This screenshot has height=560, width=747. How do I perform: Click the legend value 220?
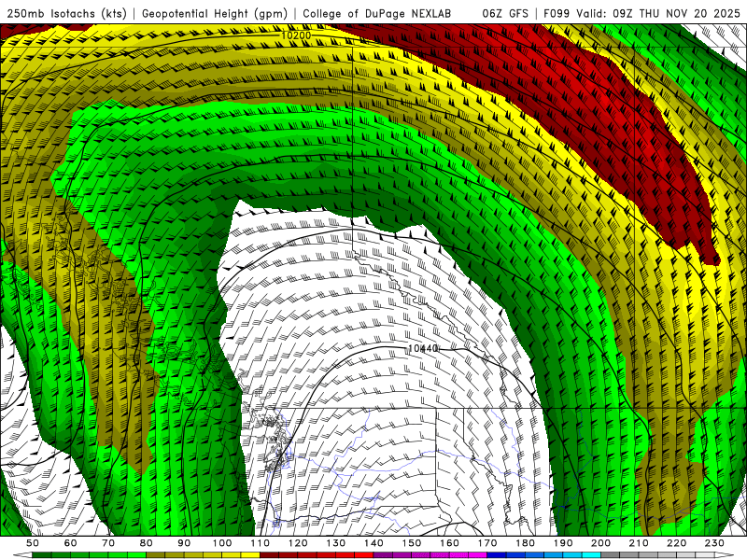pyautogui.click(x=676, y=543)
